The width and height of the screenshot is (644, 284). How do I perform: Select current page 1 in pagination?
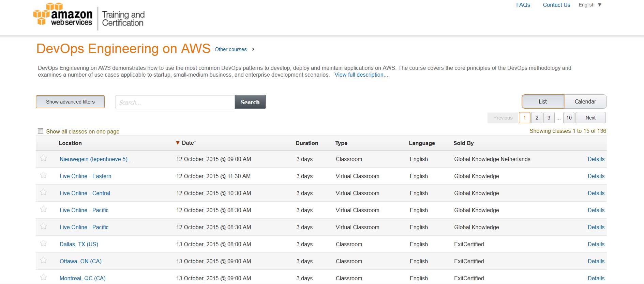click(525, 118)
